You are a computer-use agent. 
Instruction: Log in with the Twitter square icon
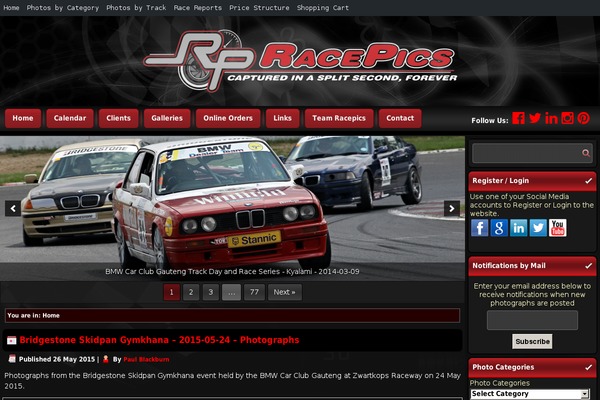[538, 228]
